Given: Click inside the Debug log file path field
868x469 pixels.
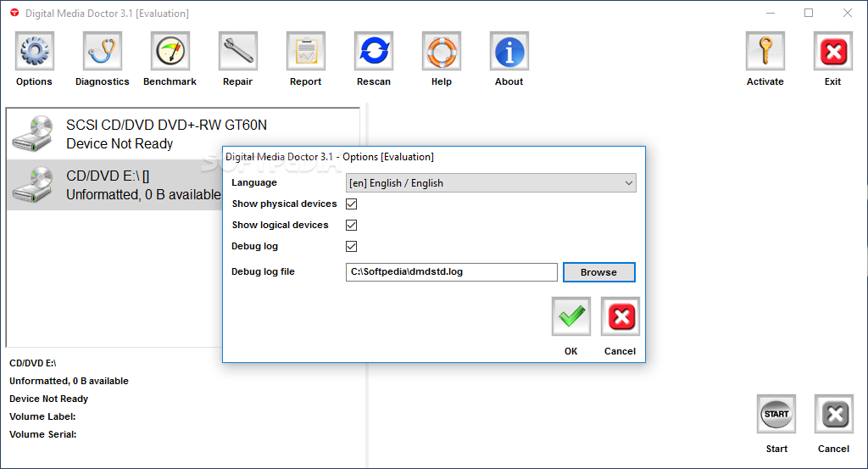Looking at the screenshot, I should pos(451,272).
